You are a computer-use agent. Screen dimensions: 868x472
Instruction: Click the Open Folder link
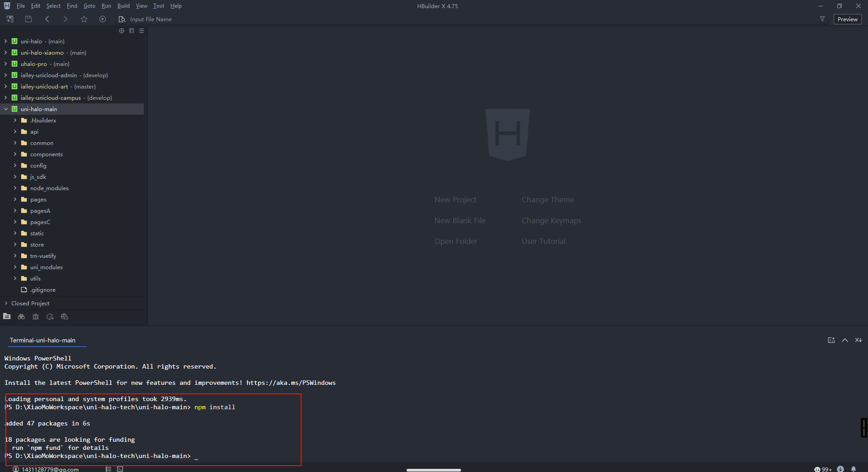tap(456, 241)
